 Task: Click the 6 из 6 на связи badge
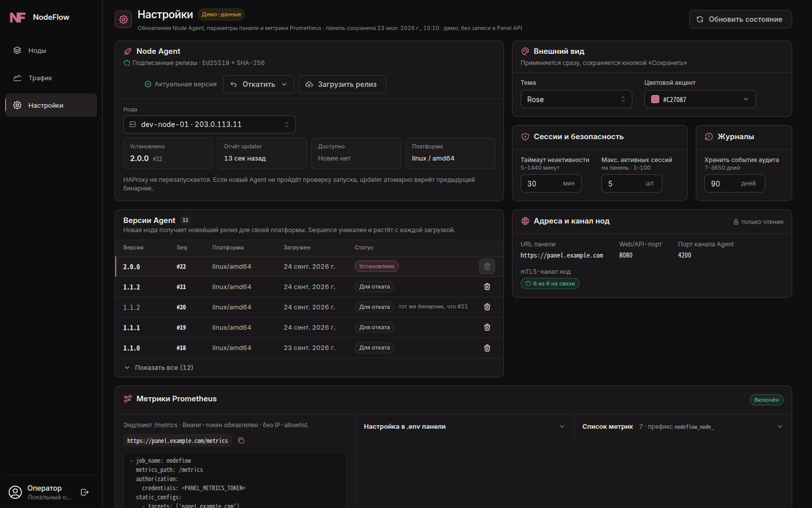click(550, 283)
